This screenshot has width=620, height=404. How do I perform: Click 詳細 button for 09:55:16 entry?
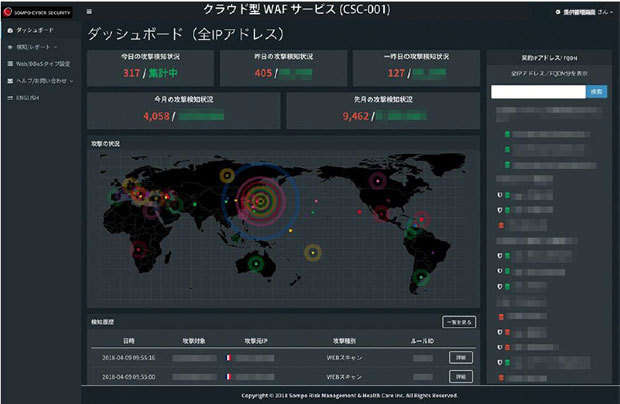[x=459, y=357]
